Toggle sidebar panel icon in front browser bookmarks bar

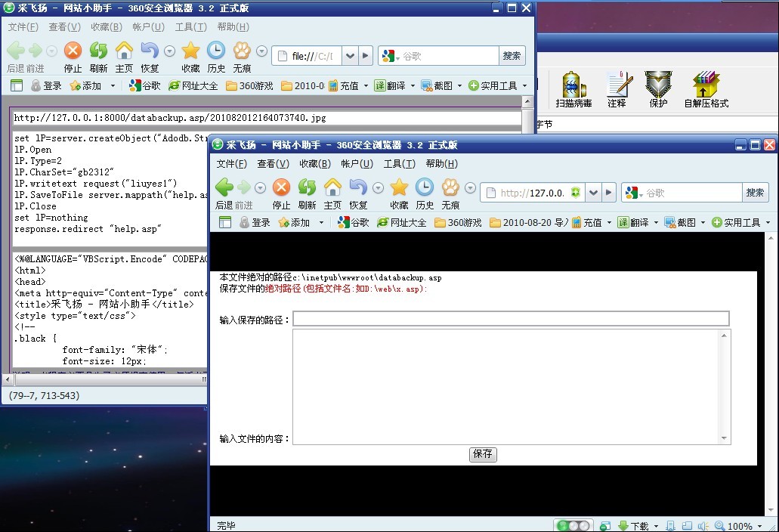click(x=225, y=222)
